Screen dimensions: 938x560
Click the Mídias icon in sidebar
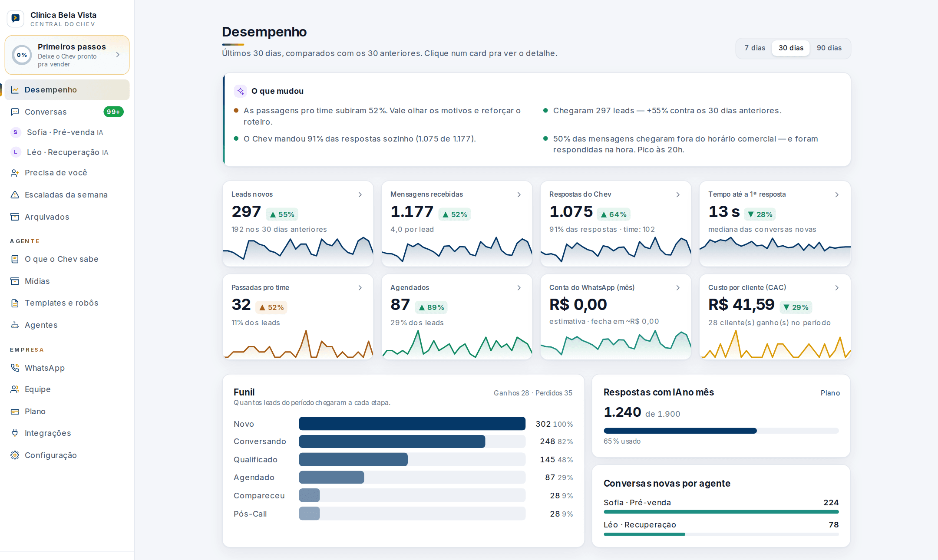click(x=15, y=281)
